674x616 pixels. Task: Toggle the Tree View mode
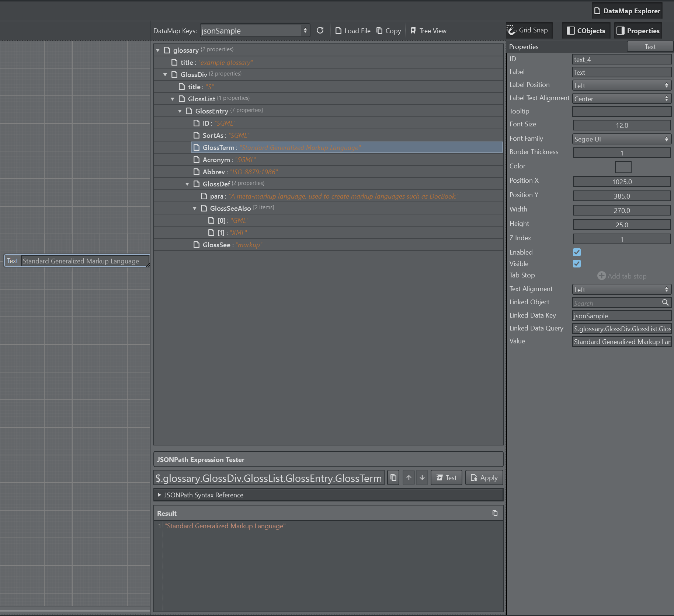click(x=428, y=31)
